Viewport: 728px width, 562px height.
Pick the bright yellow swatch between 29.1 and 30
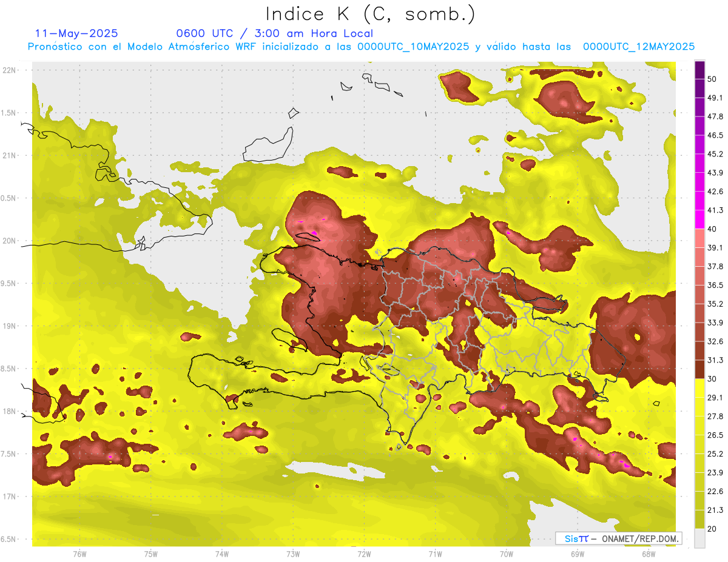(x=699, y=388)
